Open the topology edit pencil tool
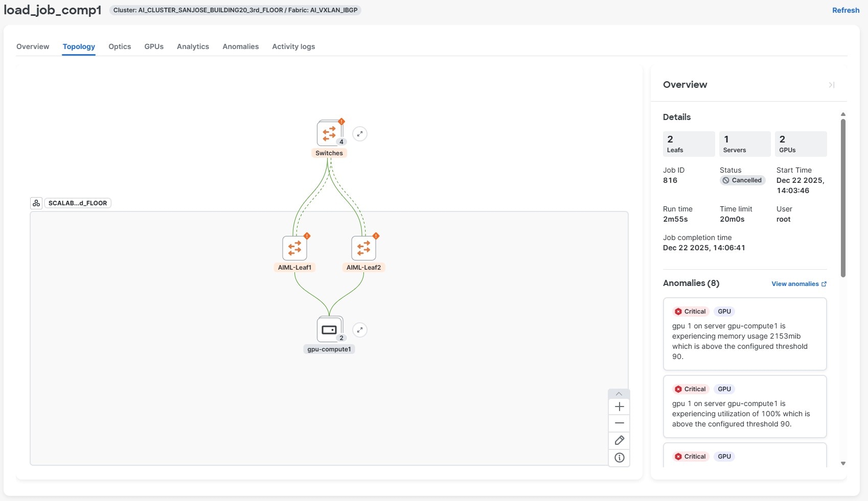This screenshot has height=501, width=868. [619, 440]
